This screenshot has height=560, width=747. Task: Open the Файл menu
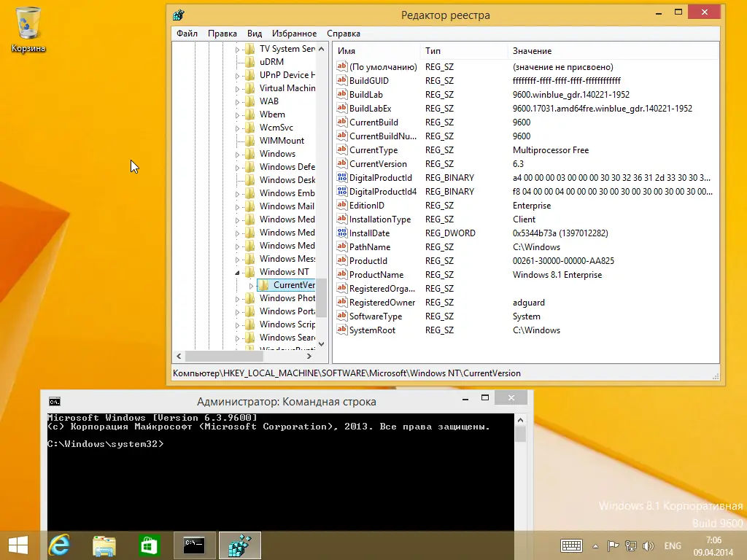(x=187, y=34)
